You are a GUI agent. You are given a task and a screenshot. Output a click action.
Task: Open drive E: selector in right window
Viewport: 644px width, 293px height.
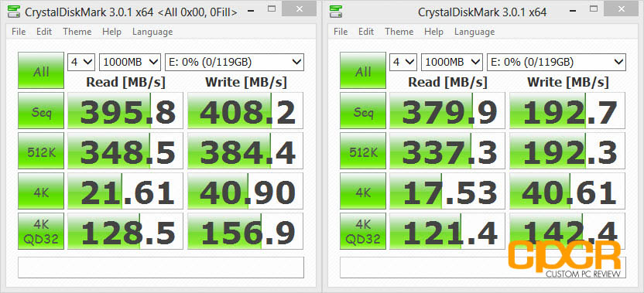556,62
